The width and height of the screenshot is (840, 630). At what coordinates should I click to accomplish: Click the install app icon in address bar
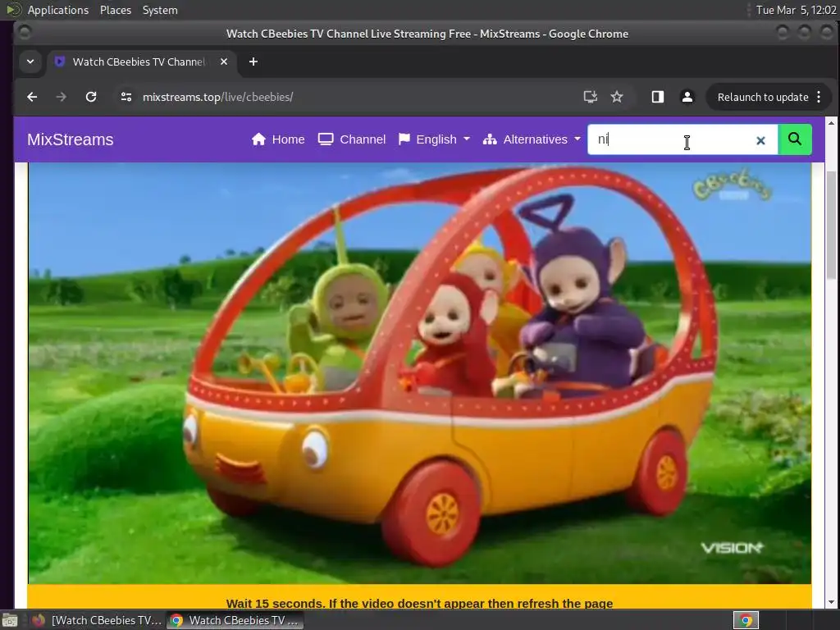[x=590, y=97]
